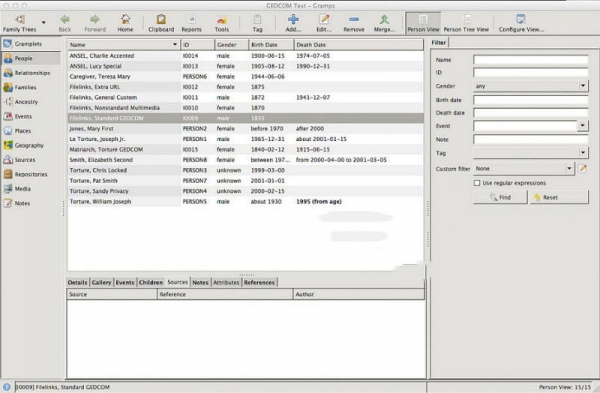Switch to Person View
Screen dimensions: 600x393
coord(423,23)
